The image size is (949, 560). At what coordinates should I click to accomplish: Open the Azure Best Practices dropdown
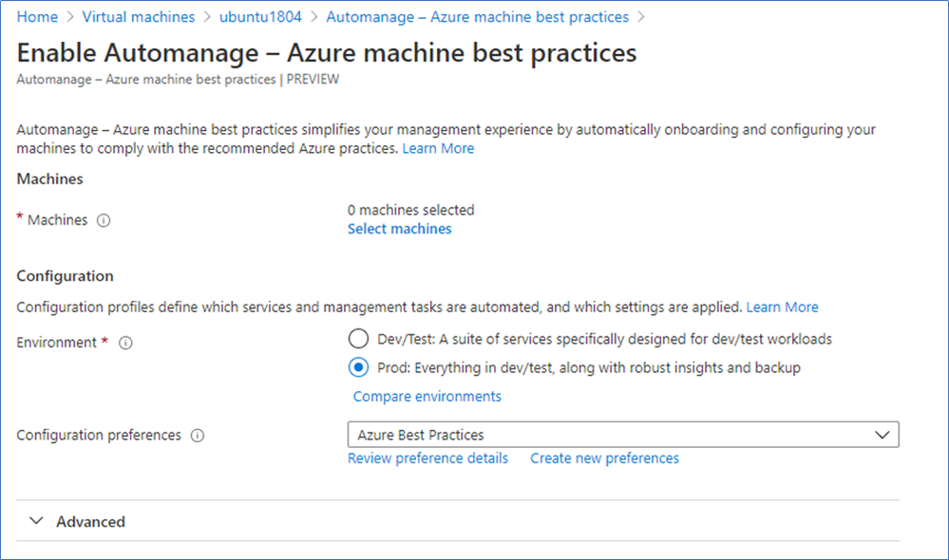point(622,435)
